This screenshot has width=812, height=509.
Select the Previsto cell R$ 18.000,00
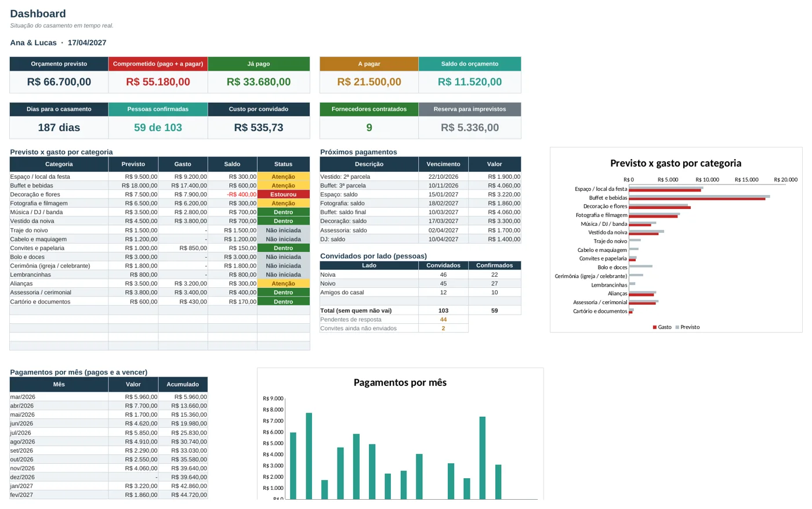pos(133,186)
